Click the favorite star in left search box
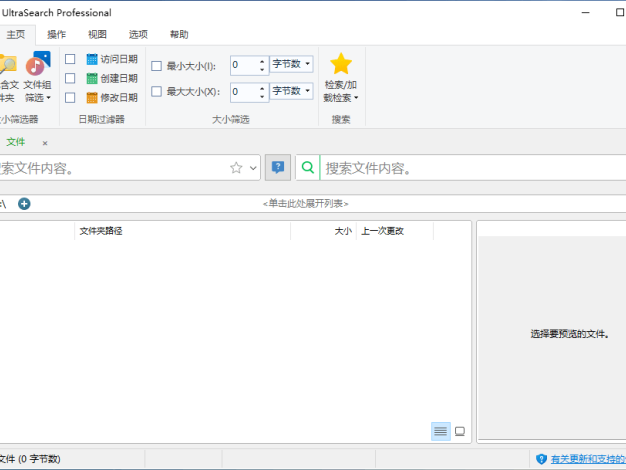626x470 pixels. click(x=236, y=168)
